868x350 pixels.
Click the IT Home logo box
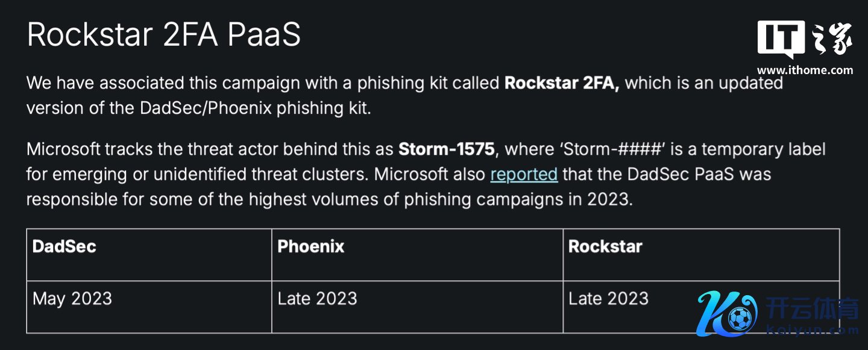781,39
